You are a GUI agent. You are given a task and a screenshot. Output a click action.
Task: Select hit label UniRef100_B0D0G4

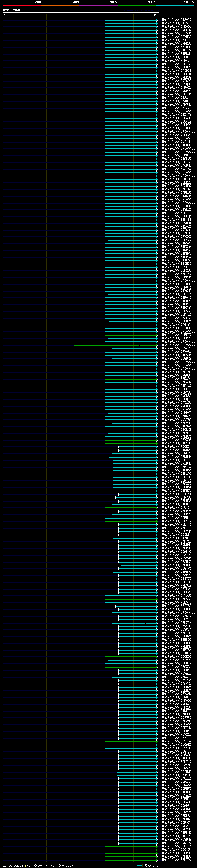(x=176, y=382)
